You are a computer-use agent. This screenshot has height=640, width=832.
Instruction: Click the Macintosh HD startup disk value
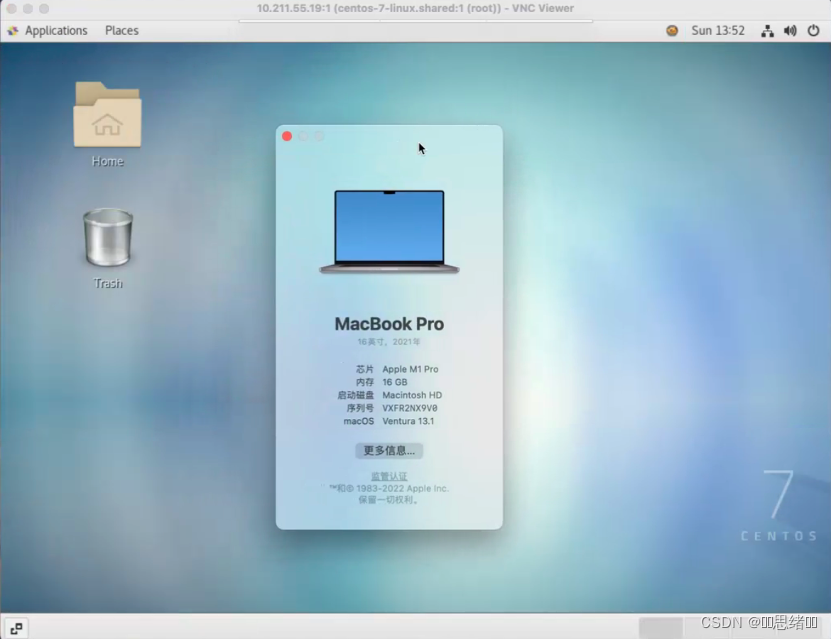click(x=412, y=395)
